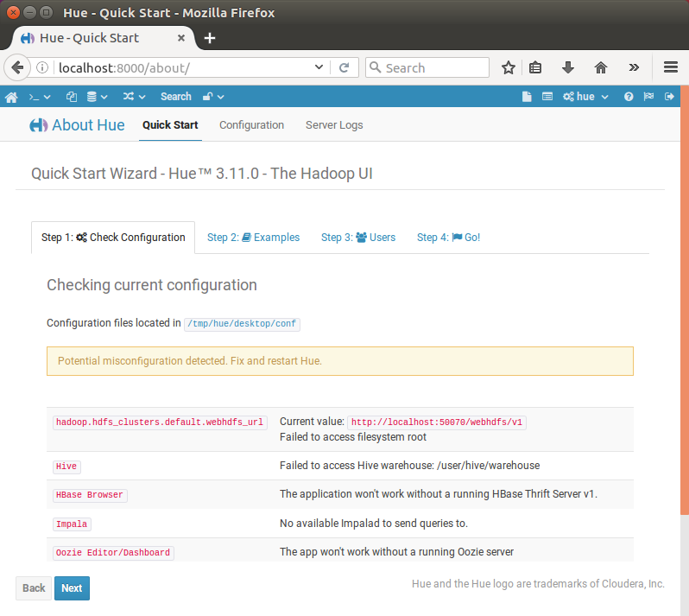Image resolution: width=689 pixels, height=616 pixels.
Task: Bookmark this page with star icon
Action: [x=508, y=67]
